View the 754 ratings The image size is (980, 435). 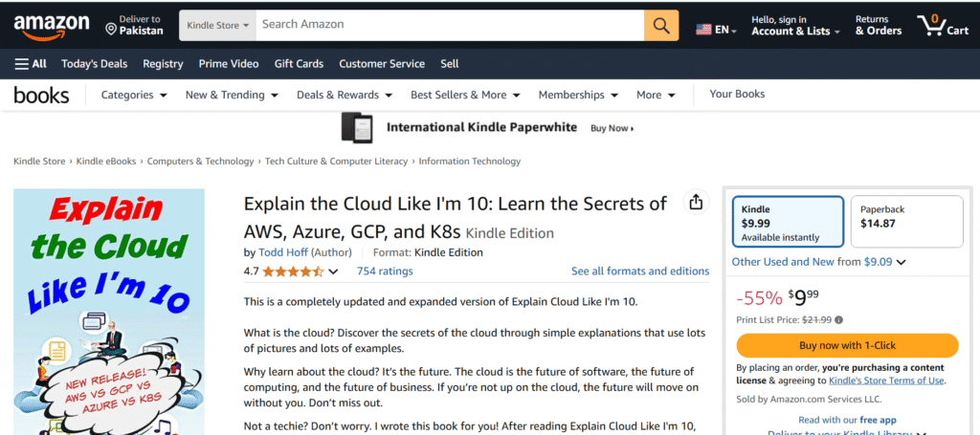(385, 271)
